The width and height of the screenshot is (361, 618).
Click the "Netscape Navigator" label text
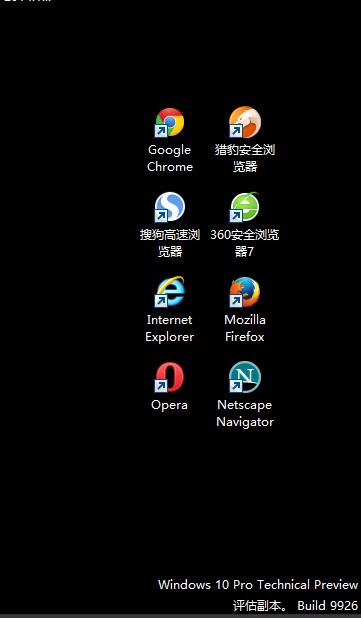[x=245, y=413]
